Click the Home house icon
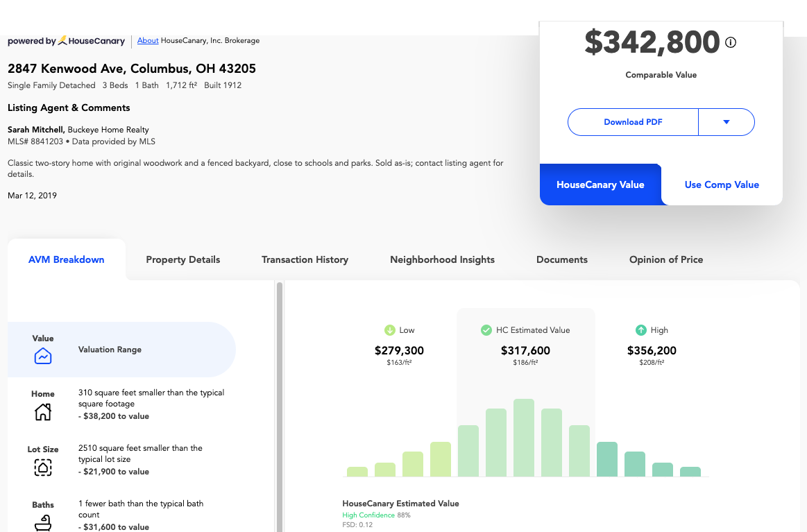The height and width of the screenshot is (532, 807). point(43,411)
